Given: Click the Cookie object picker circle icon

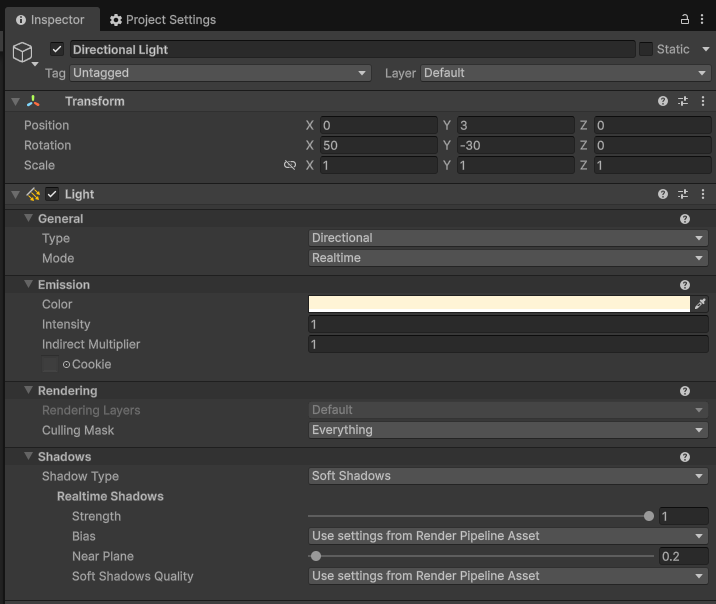Looking at the screenshot, I should coord(66,364).
